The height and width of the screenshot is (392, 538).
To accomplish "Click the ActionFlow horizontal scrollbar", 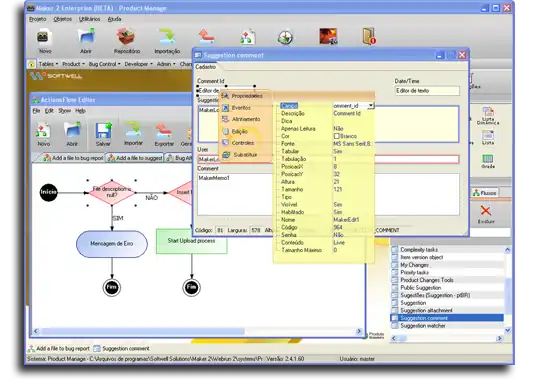I will point(197,331).
